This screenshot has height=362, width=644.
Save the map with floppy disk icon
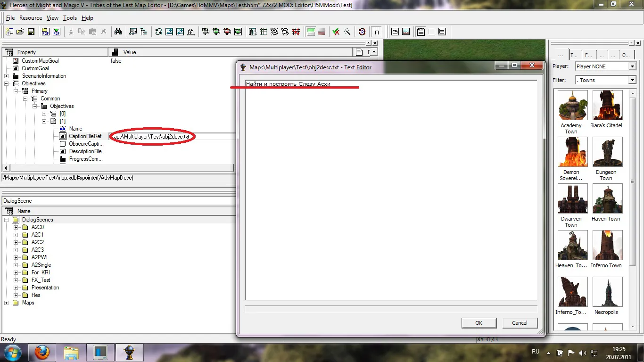pos(31,32)
